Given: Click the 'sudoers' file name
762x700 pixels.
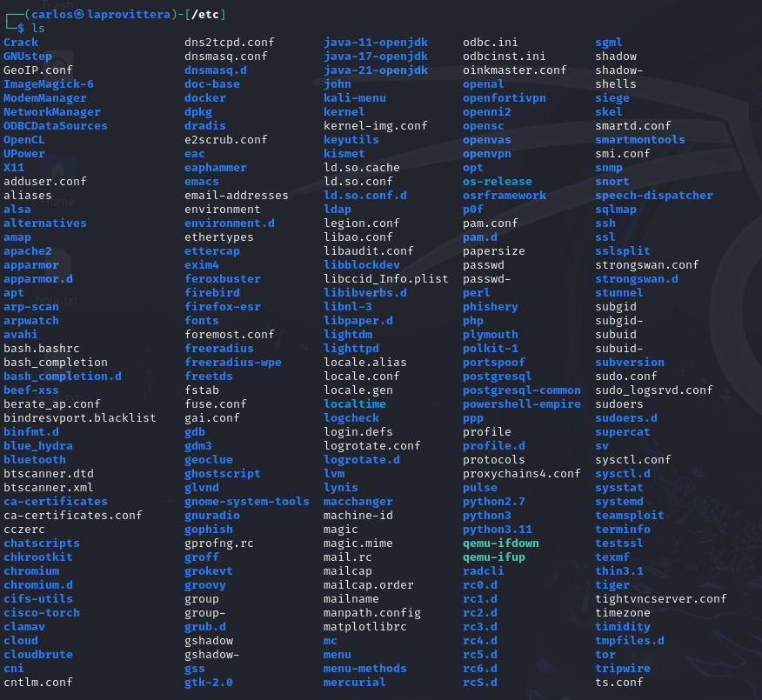Looking at the screenshot, I should click(619, 403).
